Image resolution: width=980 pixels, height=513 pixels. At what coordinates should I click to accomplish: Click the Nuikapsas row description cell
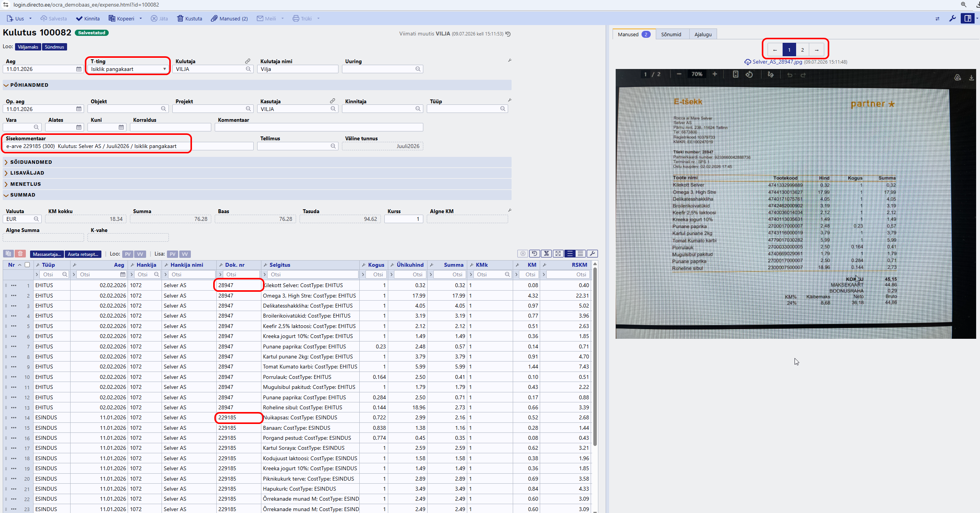click(310, 417)
